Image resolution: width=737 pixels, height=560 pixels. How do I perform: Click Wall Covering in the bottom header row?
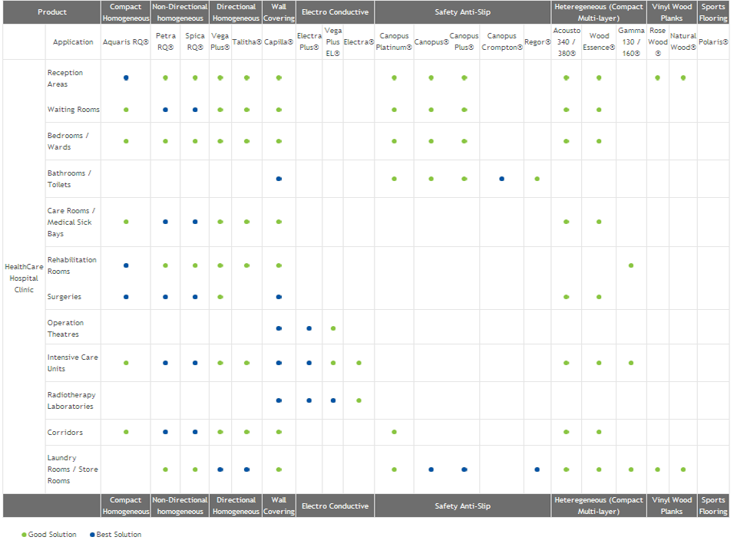[279, 506]
